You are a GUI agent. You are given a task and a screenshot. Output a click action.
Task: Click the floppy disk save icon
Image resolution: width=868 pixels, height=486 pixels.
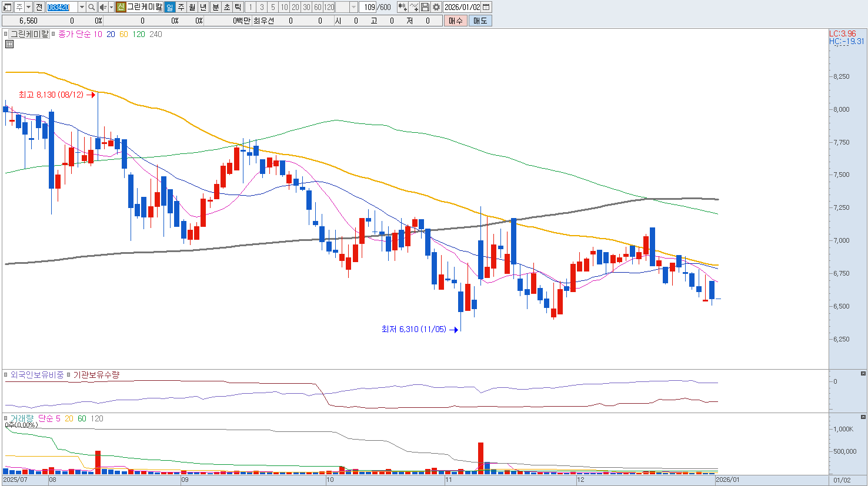coord(425,7)
